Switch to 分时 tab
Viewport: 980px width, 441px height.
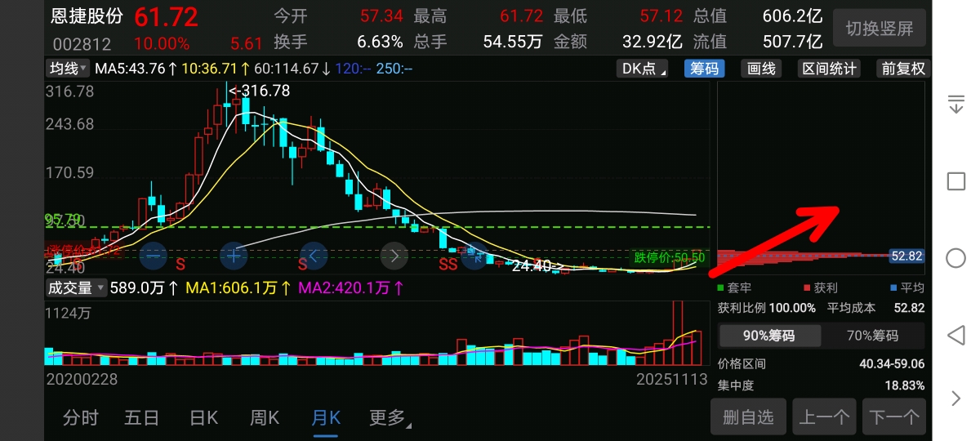[x=81, y=418]
